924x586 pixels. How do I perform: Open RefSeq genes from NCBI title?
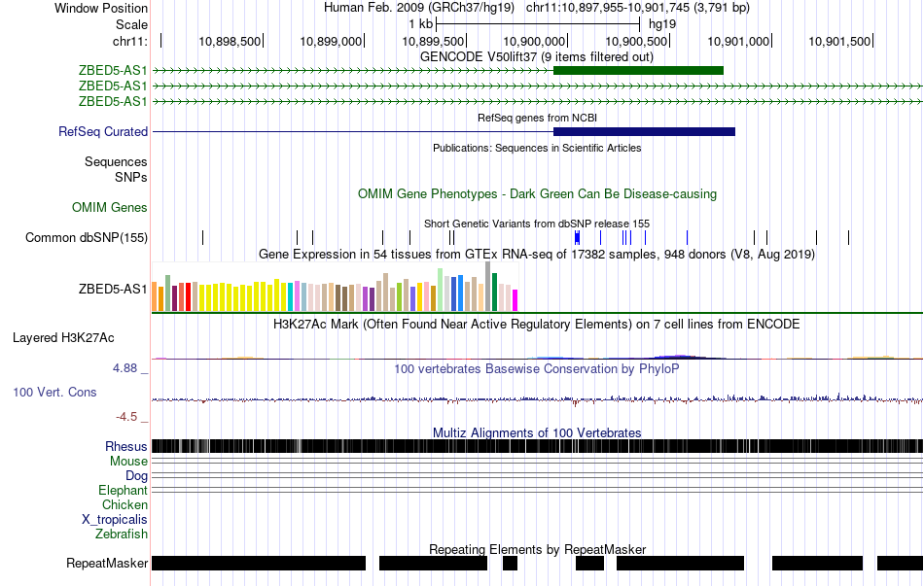click(537, 118)
